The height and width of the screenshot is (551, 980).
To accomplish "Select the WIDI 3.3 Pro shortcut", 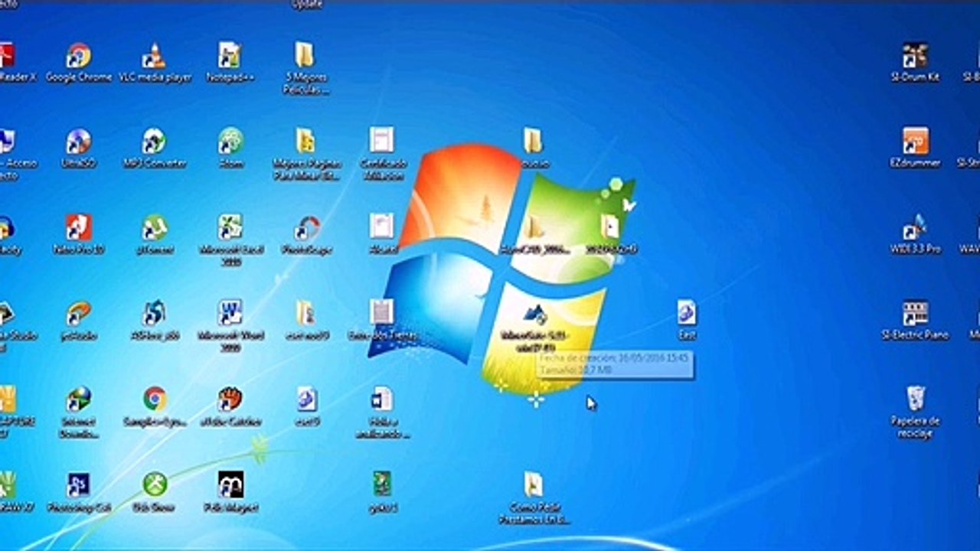I will click(x=915, y=227).
